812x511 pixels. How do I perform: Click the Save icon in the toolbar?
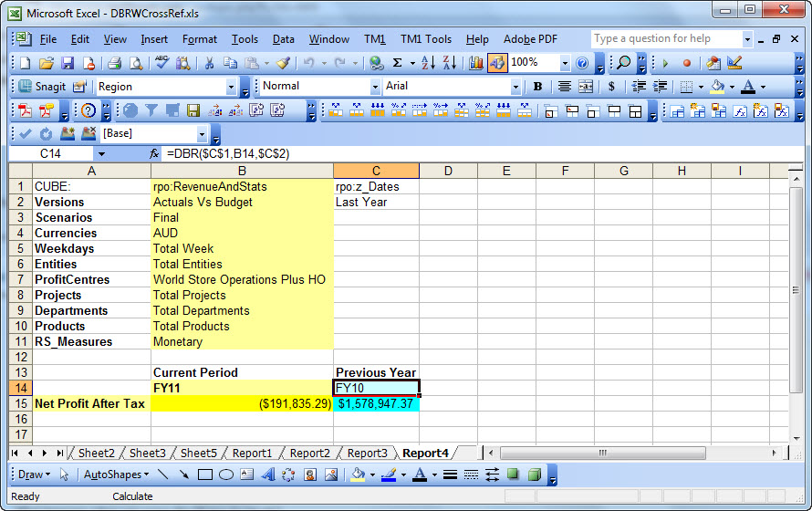click(68, 63)
